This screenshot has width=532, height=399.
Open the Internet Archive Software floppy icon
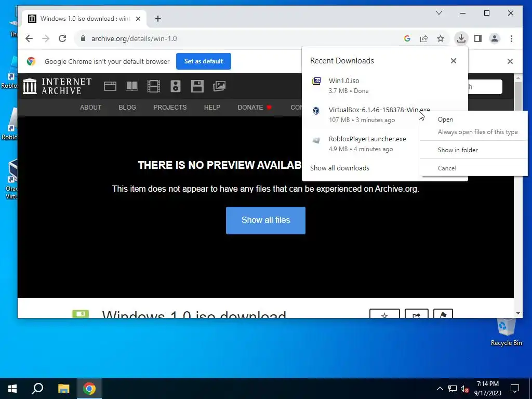tap(197, 86)
